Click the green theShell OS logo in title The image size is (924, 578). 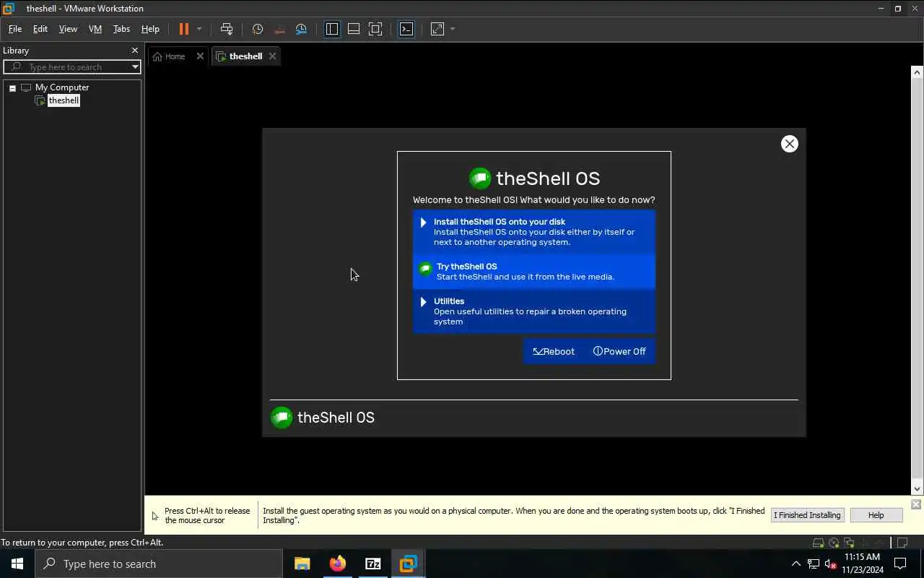[480, 178]
